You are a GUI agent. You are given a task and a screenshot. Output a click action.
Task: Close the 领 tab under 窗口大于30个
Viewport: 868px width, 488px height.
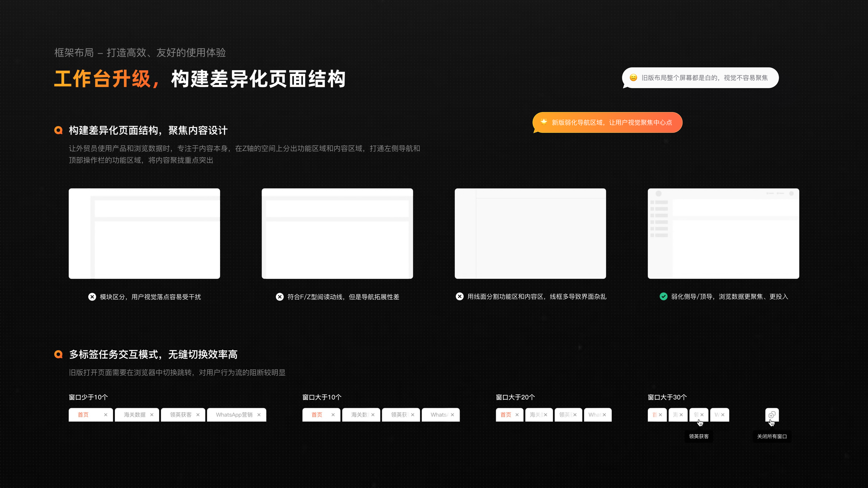702,415
